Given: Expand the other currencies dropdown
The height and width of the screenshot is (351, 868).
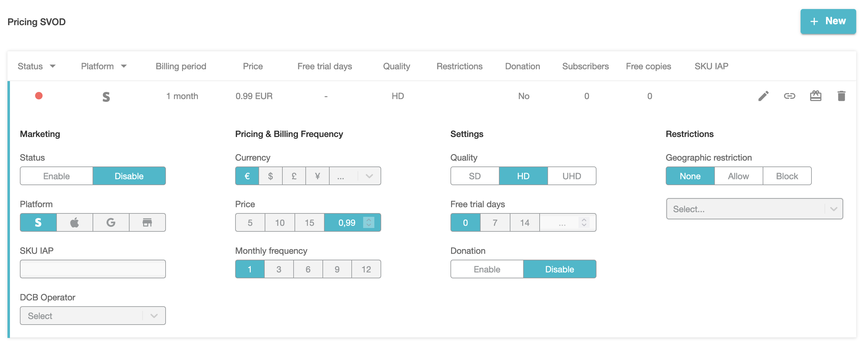Looking at the screenshot, I should pyautogui.click(x=355, y=176).
